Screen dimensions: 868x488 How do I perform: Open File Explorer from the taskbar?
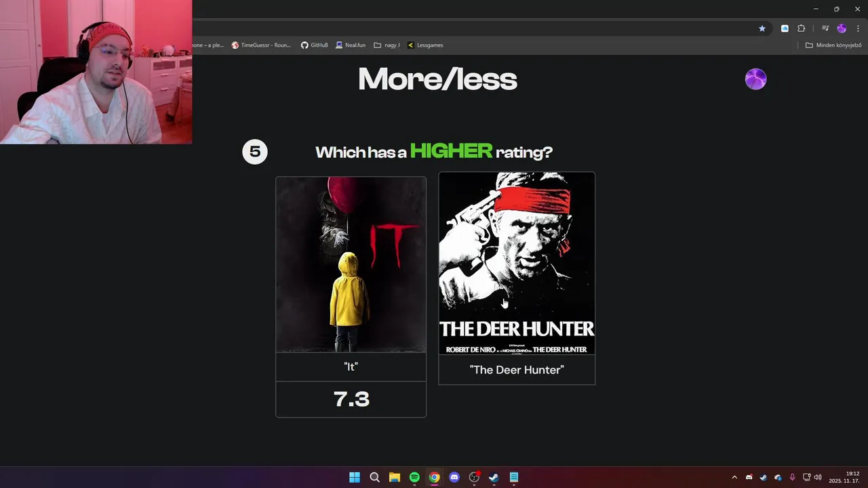pyautogui.click(x=394, y=477)
